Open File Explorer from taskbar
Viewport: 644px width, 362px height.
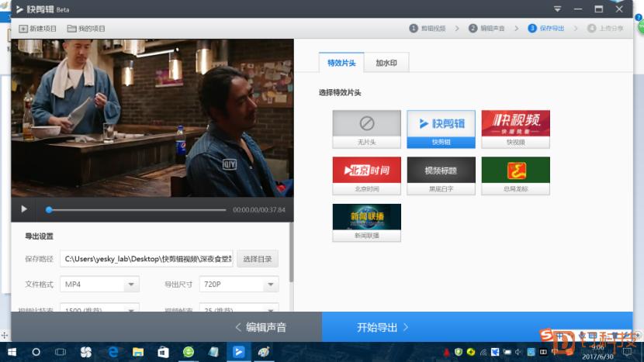pyautogui.click(x=138, y=352)
